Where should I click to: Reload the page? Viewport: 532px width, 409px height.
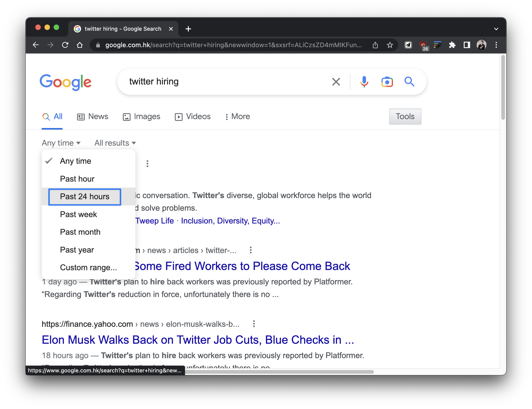[x=65, y=45]
